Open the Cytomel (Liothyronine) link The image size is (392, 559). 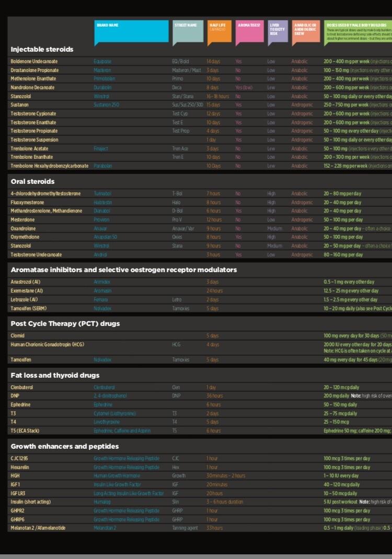(114, 413)
